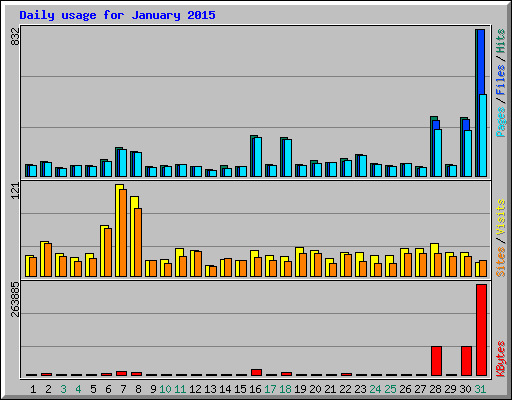Viewport: 512px width, 400px height.
Task: Click the small red KBytes bar for day 16
Action: [257, 372]
